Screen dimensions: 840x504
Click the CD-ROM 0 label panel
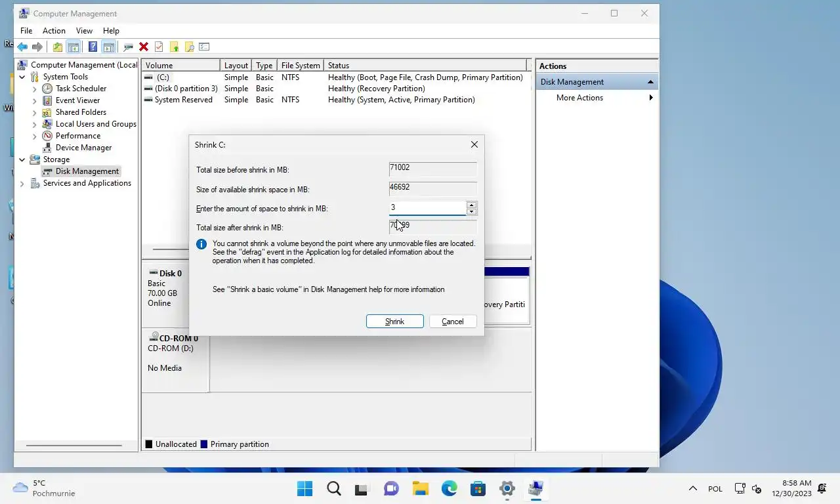[x=175, y=360]
